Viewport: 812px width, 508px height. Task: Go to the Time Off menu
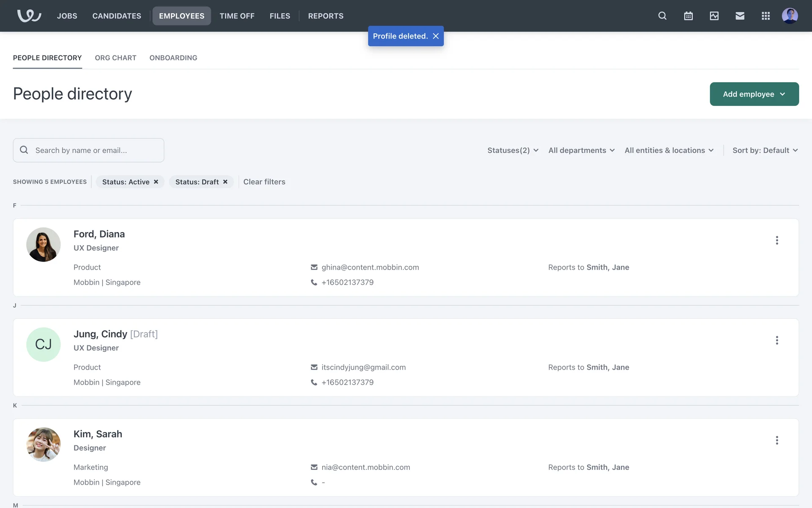(x=237, y=16)
